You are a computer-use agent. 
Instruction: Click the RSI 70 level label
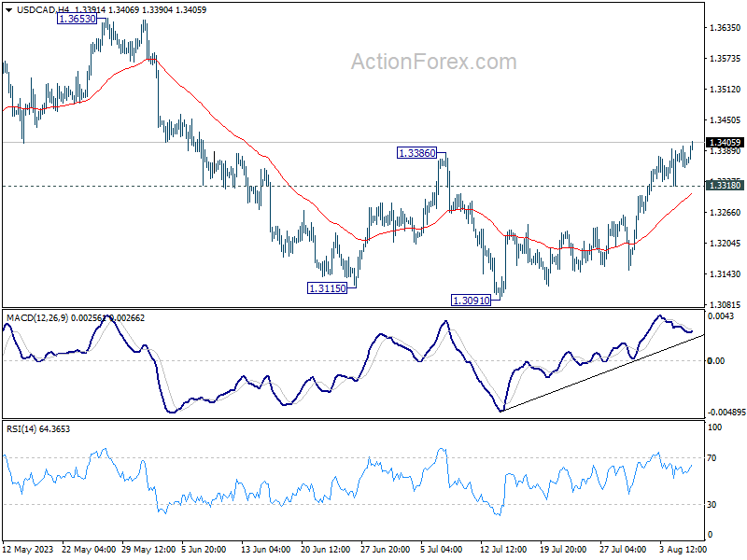[712, 458]
